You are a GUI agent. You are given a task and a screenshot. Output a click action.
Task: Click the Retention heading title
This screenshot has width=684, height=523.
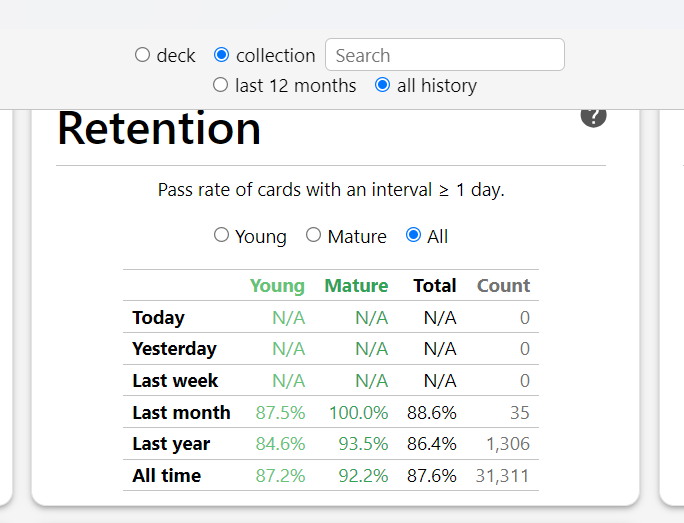[x=159, y=129]
